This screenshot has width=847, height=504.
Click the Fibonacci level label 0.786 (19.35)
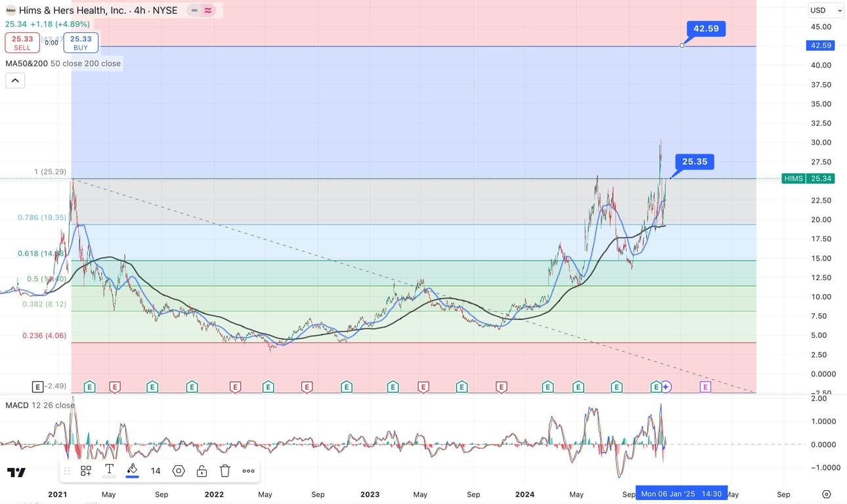point(43,217)
